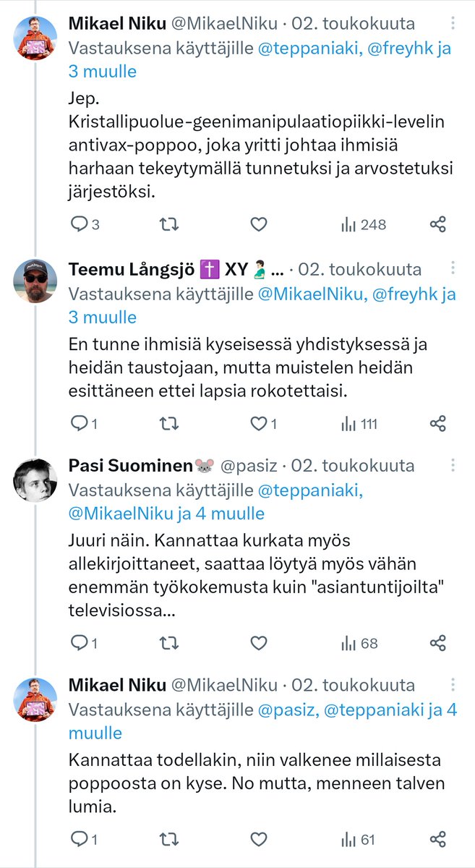Reply to Mikael Niku's Kristallipuolue tweet
The image size is (475, 868).
[79, 225]
